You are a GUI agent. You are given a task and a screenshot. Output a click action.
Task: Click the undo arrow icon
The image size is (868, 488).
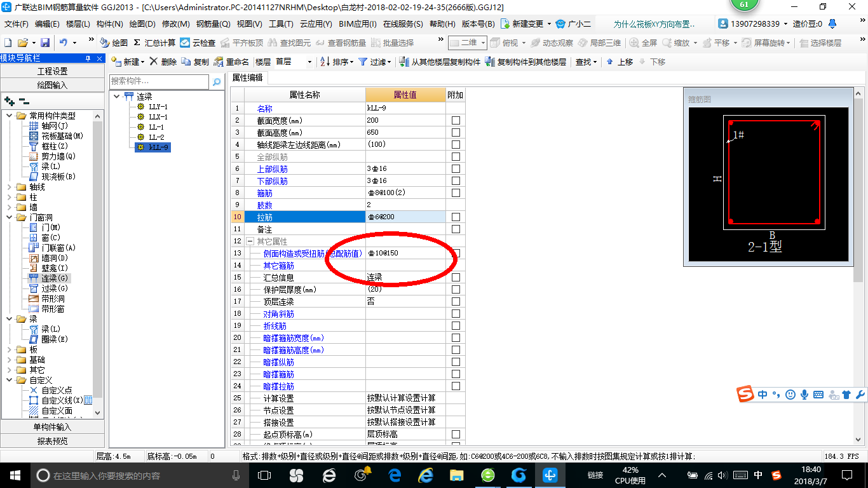pyautogui.click(x=64, y=43)
